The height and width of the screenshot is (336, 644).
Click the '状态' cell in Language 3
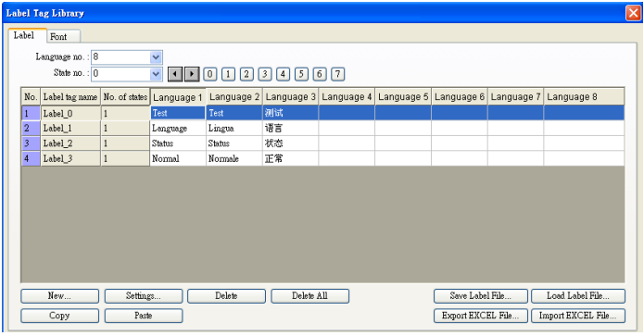pos(290,143)
